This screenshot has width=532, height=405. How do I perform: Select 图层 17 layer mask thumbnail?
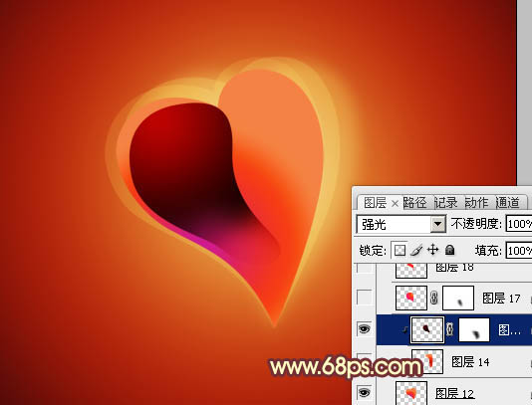tap(458, 298)
